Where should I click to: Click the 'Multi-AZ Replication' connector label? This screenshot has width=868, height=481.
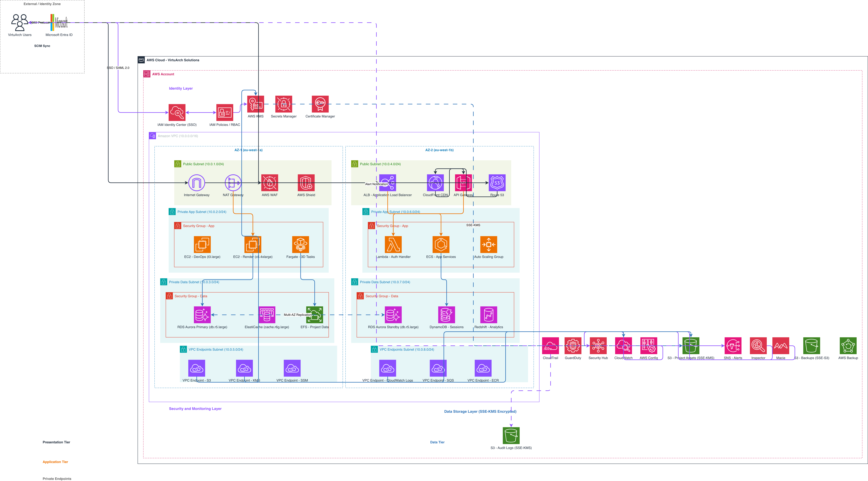tap(298, 315)
